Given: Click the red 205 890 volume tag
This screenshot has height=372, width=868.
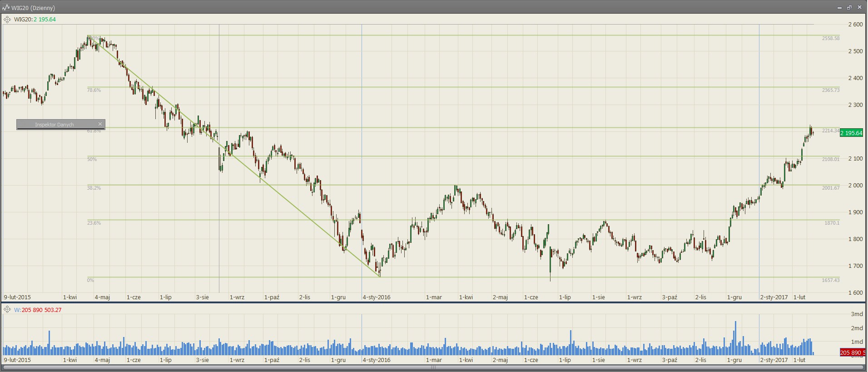Looking at the screenshot, I should click(852, 352).
